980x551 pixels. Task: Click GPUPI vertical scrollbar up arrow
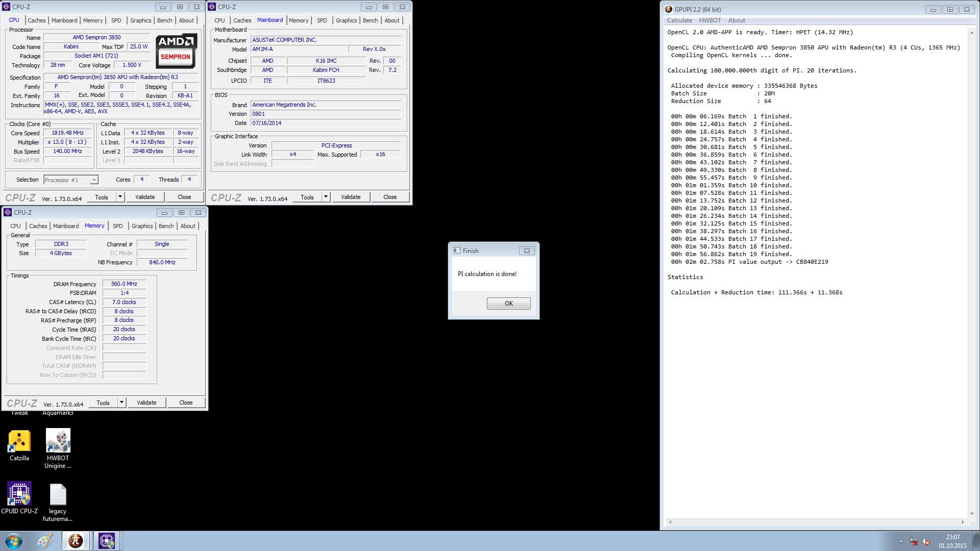pyautogui.click(x=971, y=33)
